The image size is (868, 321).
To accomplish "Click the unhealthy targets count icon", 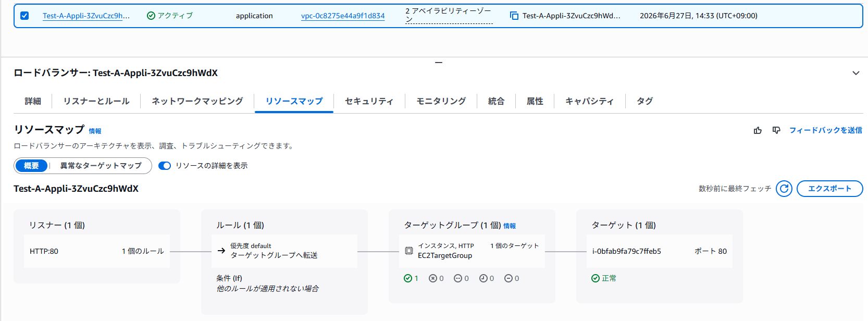I will pos(432,278).
